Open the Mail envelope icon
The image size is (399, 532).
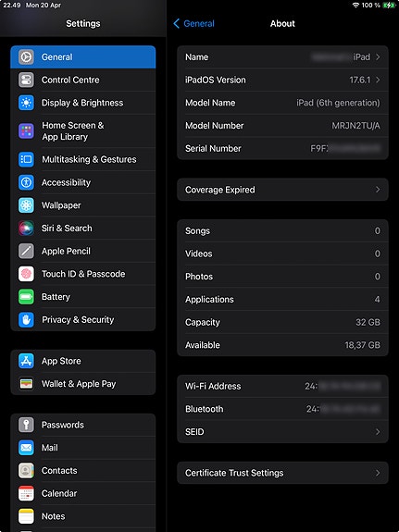tap(26, 448)
